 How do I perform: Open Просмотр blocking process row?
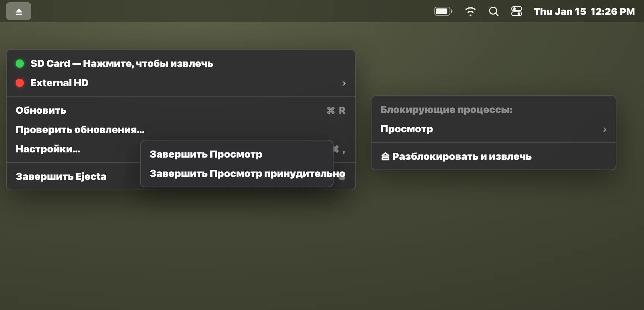[x=494, y=129]
